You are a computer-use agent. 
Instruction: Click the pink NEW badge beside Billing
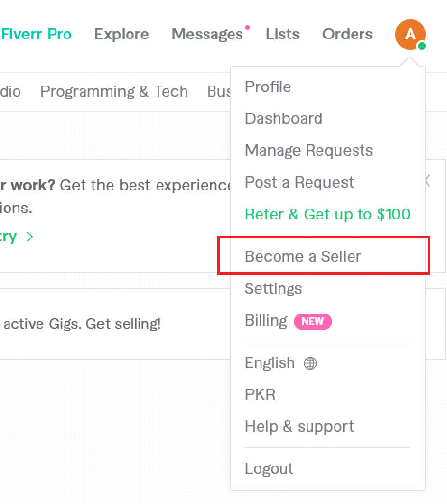(313, 322)
